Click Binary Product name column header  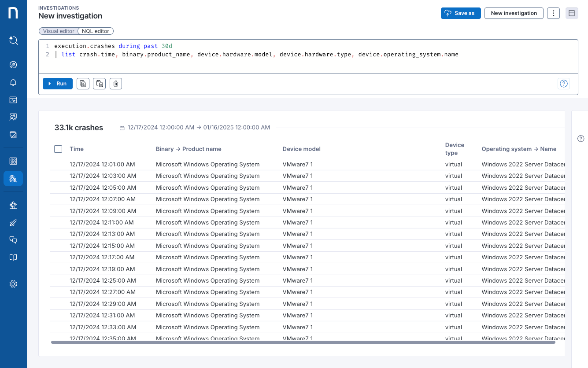pyautogui.click(x=189, y=149)
